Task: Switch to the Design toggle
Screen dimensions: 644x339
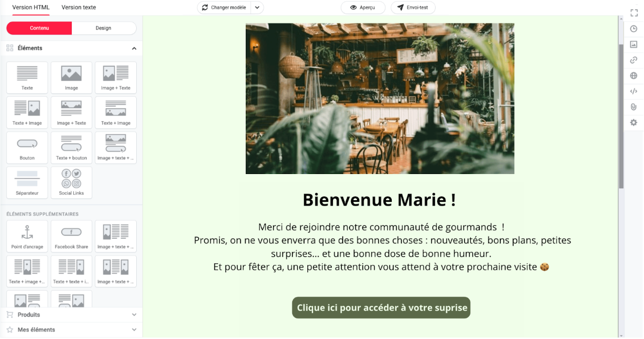Action: pos(104,28)
